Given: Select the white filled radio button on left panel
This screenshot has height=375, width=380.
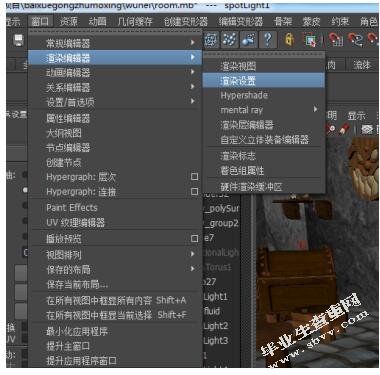Looking at the screenshot, I should coord(25,190).
